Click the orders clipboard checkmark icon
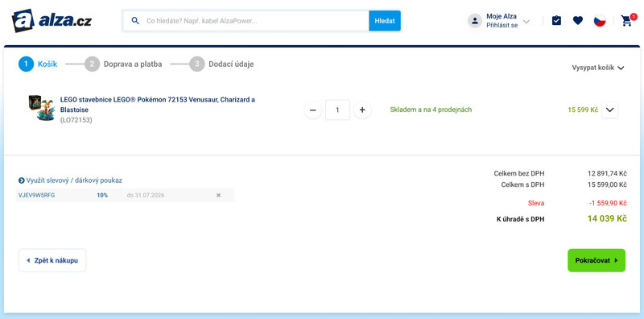Image resolution: width=644 pixels, height=319 pixels. coord(556,21)
